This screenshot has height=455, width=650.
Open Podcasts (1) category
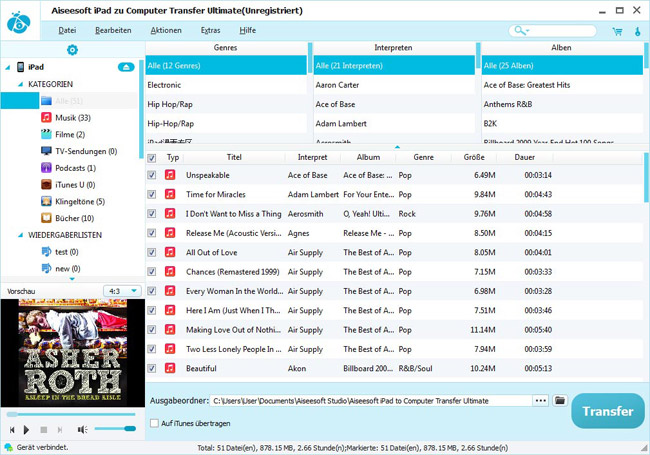75,168
